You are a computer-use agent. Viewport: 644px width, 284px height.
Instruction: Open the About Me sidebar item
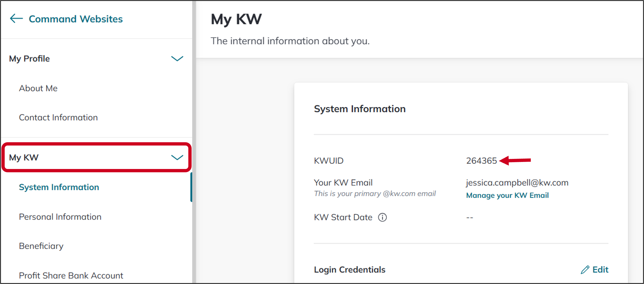[x=38, y=88]
